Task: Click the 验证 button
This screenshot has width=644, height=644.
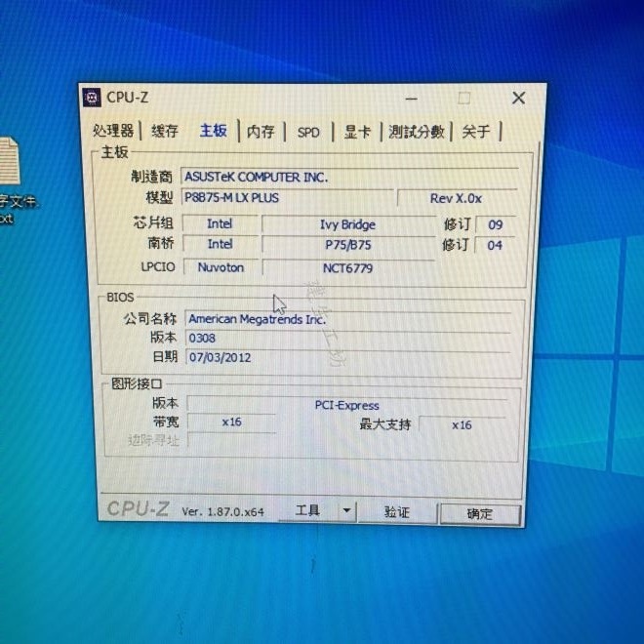Action: pyautogui.click(x=397, y=512)
